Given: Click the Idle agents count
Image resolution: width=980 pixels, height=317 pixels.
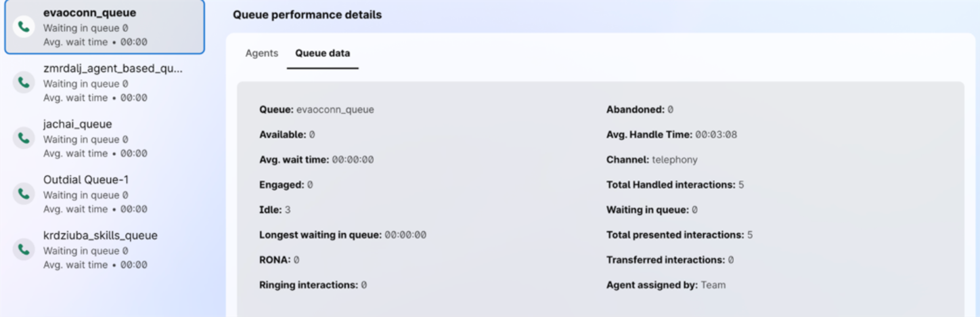Looking at the screenshot, I should [288, 210].
